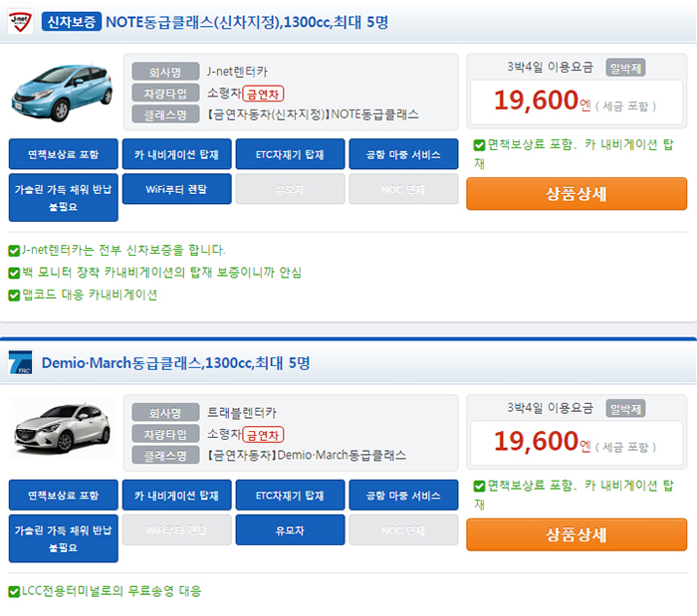The height and width of the screenshot is (616, 697).
Task: Click the second listing's 일박제 tag
Action: [x=625, y=408]
